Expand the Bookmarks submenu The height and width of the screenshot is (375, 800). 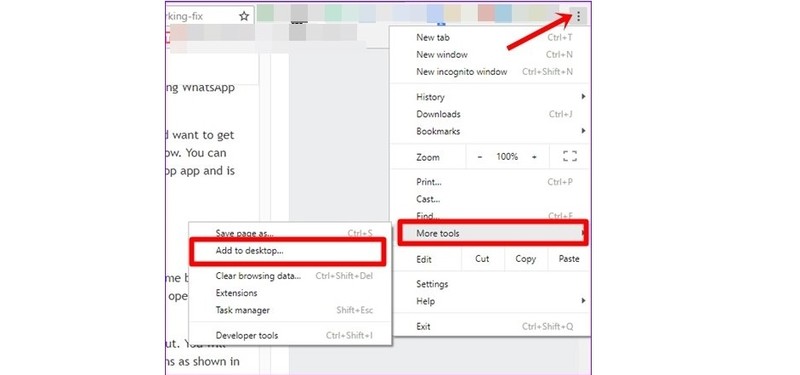(x=490, y=131)
